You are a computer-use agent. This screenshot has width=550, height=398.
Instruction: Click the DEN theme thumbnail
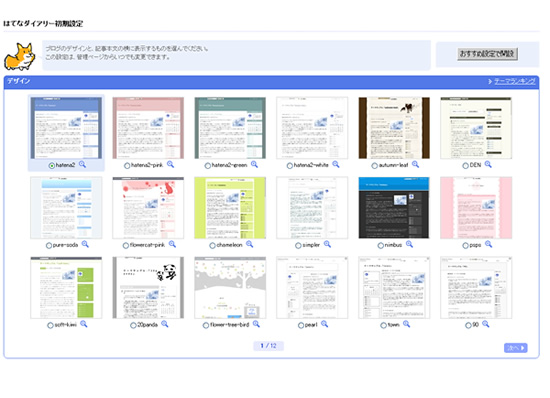[x=476, y=128]
